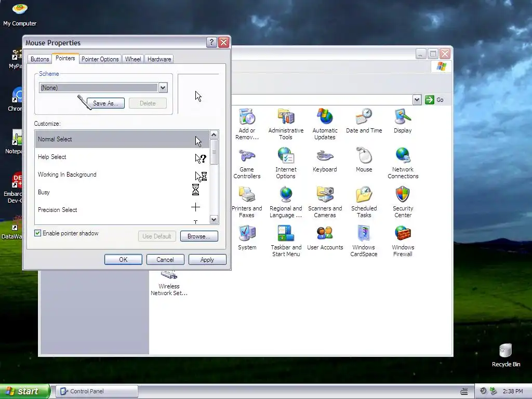
Task: Select Help Select pointer row
Action: point(122,157)
